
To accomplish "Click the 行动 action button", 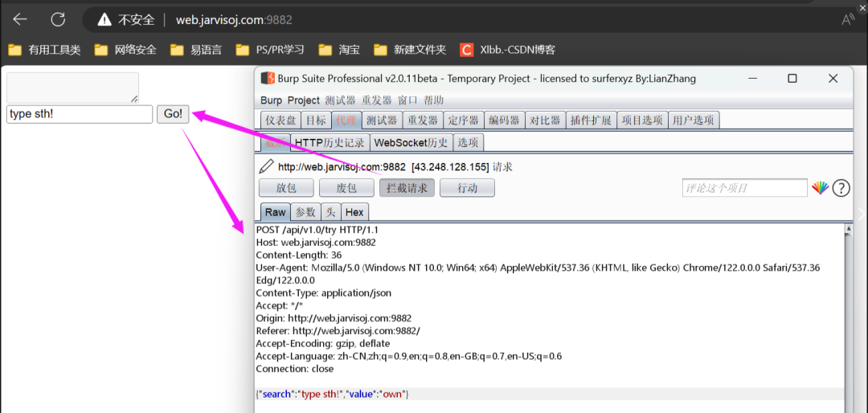I will 467,188.
